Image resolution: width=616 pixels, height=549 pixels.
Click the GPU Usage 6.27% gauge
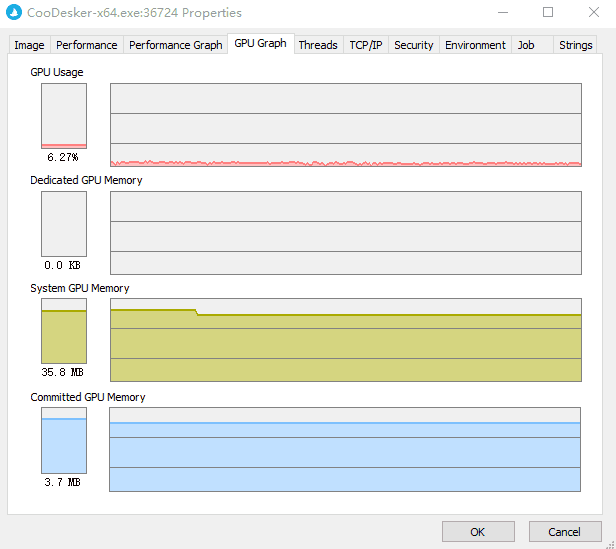click(x=64, y=116)
